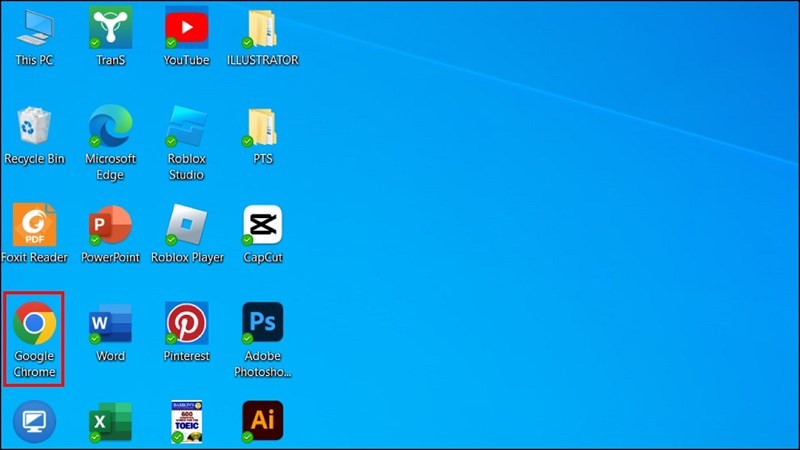Click the Recycle Bin icon
Screen dimensions: 800x450
point(34,127)
